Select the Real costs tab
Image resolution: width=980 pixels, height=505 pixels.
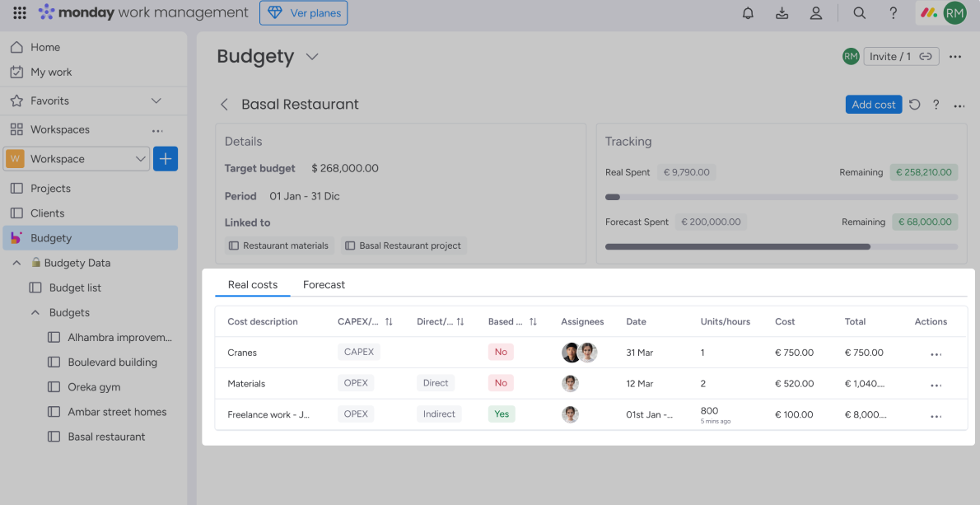(252, 285)
